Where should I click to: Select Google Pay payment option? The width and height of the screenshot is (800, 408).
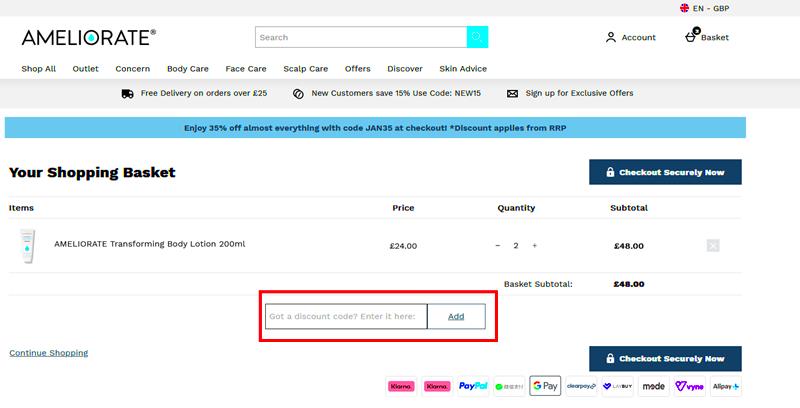[x=545, y=386]
